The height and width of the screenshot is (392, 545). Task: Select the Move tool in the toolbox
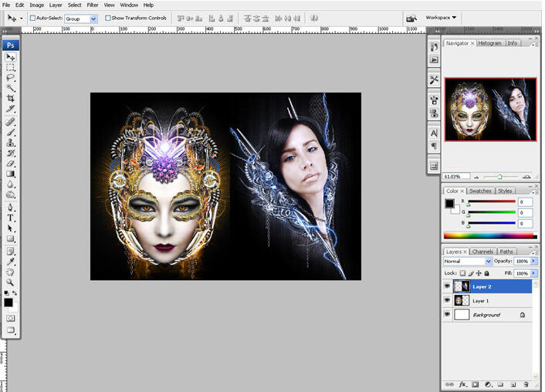coord(11,57)
